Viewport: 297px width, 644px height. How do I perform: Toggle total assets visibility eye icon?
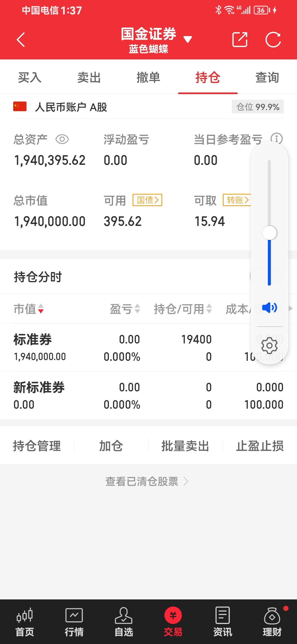(62, 139)
